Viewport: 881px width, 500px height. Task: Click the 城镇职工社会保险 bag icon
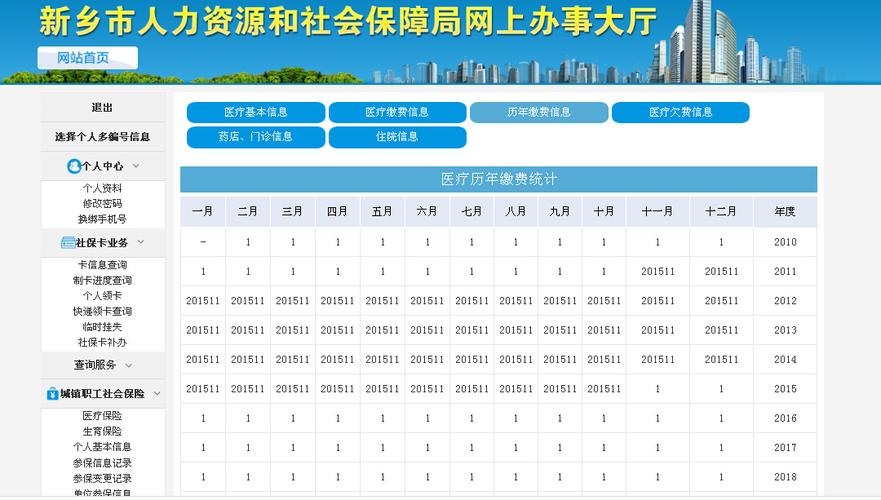(52, 394)
